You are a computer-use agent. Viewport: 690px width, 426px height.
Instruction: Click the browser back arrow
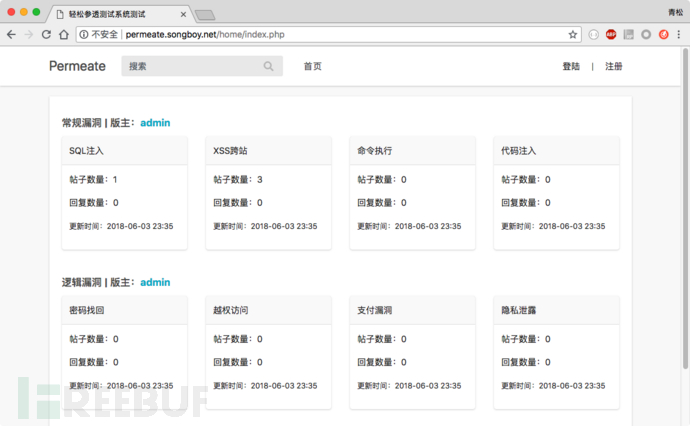[x=11, y=34]
